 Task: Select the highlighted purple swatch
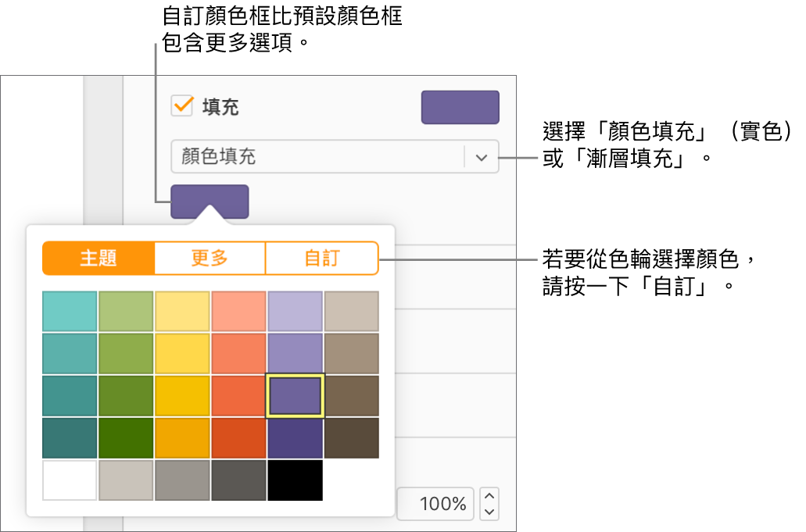pyautogui.click(x=295, y=395)
